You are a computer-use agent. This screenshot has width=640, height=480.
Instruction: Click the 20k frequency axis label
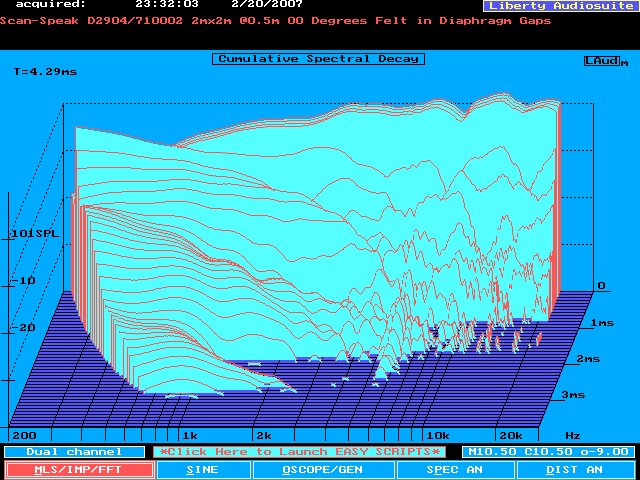511,436
